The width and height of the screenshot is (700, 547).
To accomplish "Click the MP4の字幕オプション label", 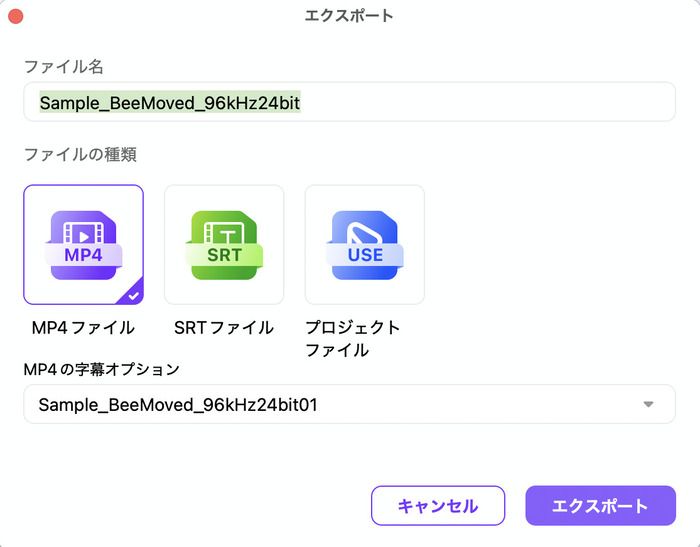I will point(101,369).
